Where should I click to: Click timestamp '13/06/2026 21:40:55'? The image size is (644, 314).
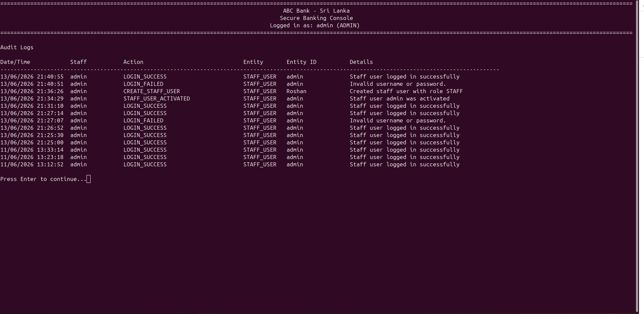(x=32, y=77)
